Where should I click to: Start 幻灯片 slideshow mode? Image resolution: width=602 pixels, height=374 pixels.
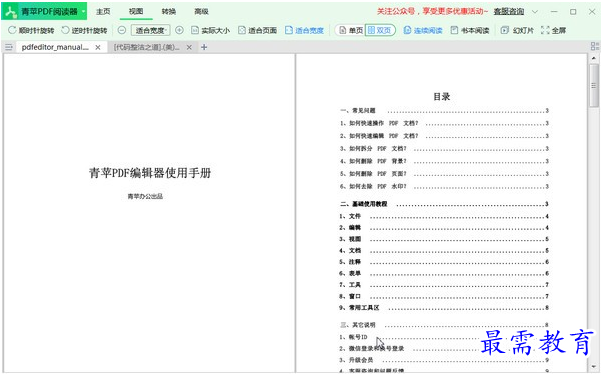517,30
